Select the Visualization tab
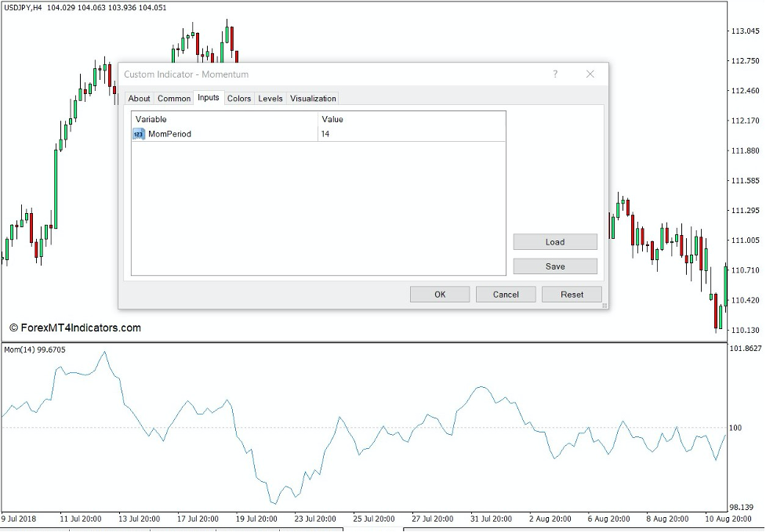766x532 pixels. click(313, 98)
